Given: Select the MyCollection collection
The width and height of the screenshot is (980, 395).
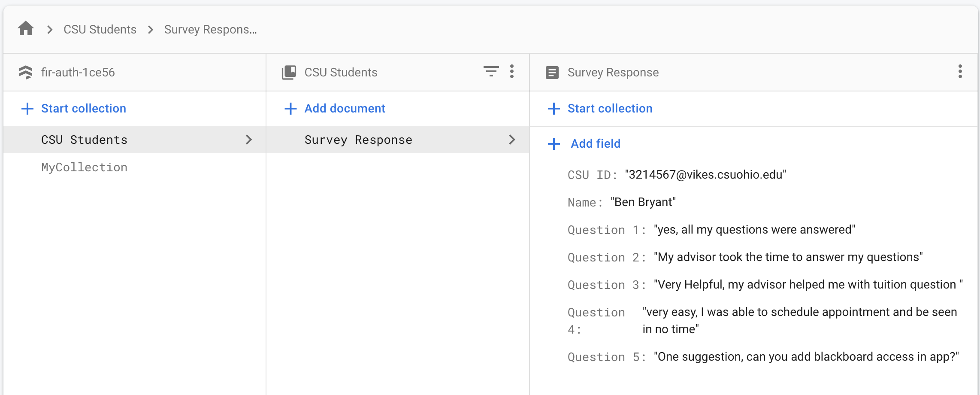Looking at the screenshot, I should (84, 167).
